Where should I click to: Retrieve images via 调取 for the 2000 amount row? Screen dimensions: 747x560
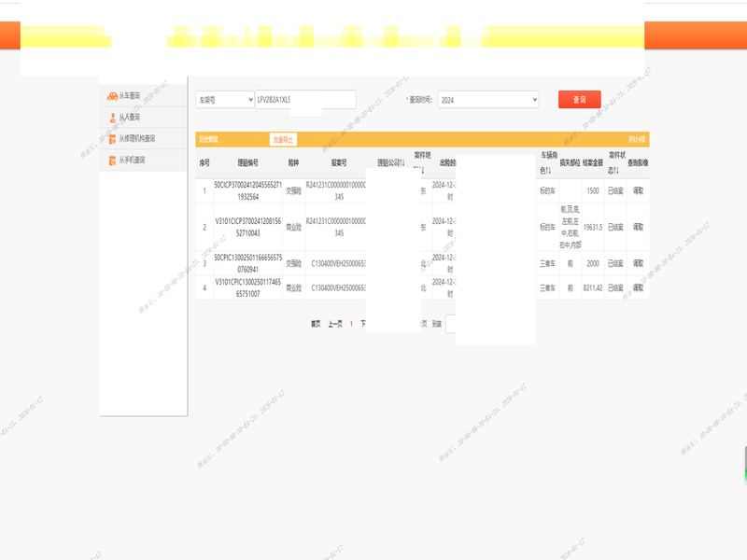tap(639, 263)
